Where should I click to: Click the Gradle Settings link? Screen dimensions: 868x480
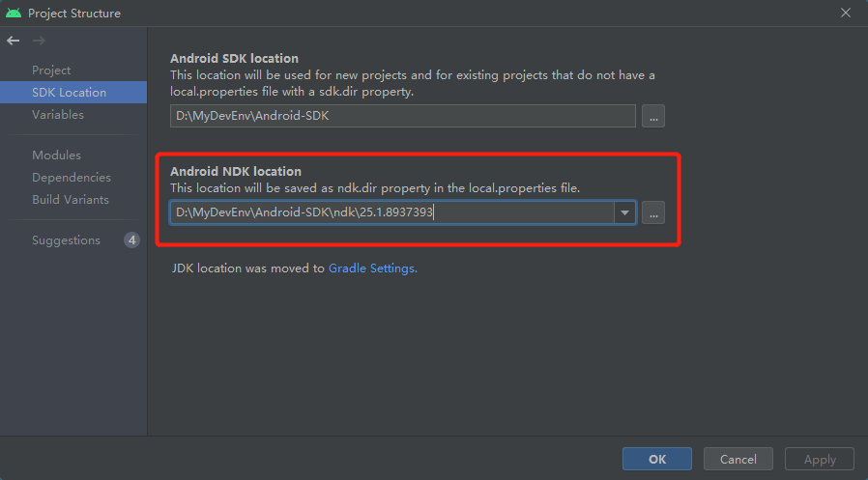coord(371,268)
